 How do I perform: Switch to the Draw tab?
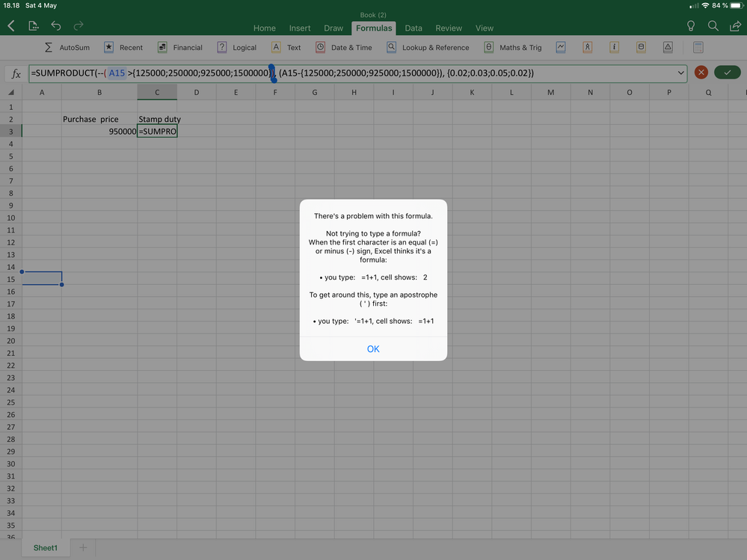tap(333, 28)
